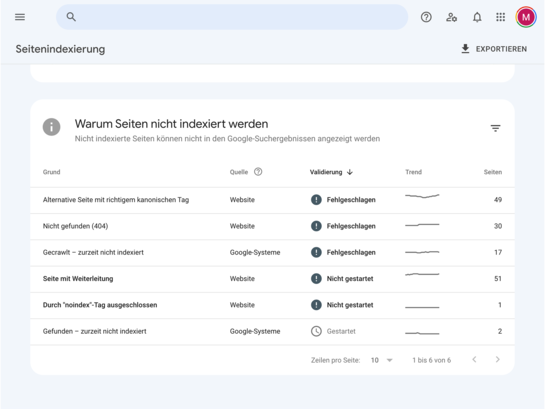Click the 1 bis 6 von 6 pagination text

coord(431,360)
